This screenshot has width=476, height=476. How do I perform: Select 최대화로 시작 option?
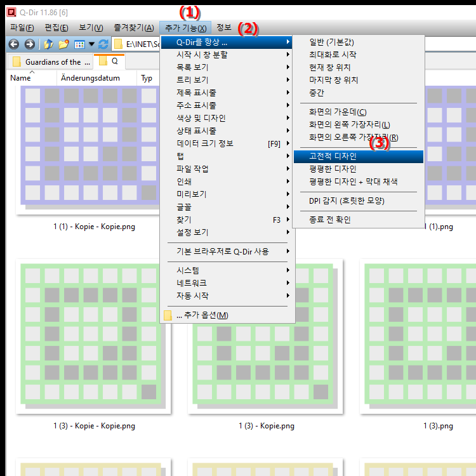click(359, 55)
